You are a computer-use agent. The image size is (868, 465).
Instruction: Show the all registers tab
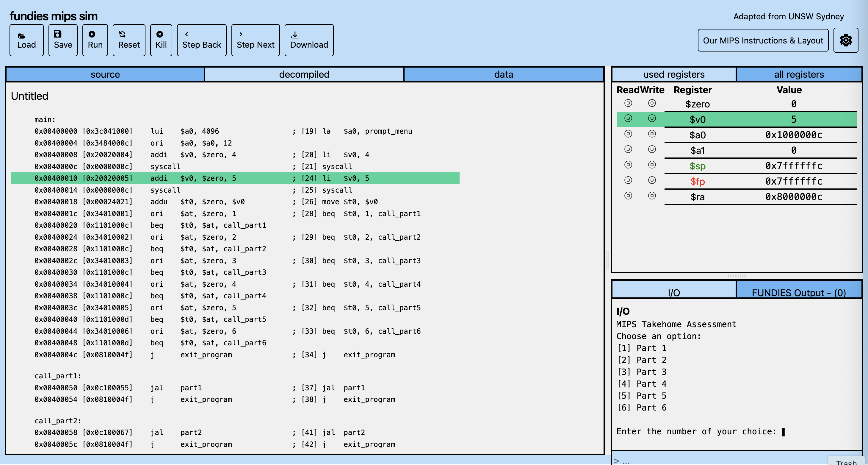point(799,74)
